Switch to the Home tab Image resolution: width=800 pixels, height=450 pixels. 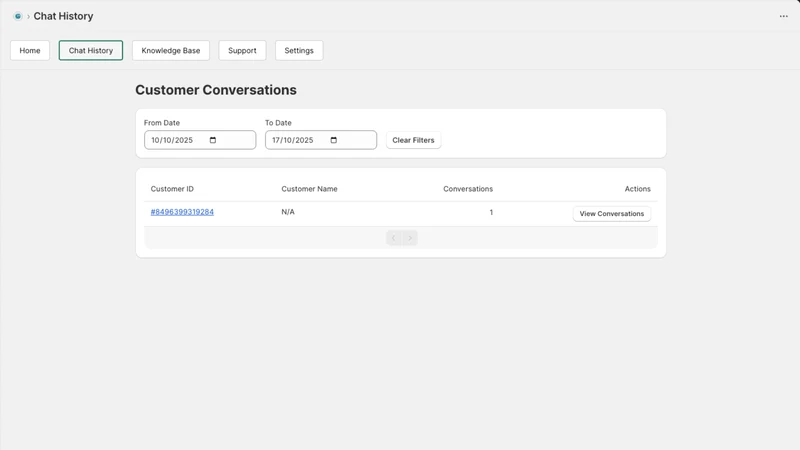(30, 51)
